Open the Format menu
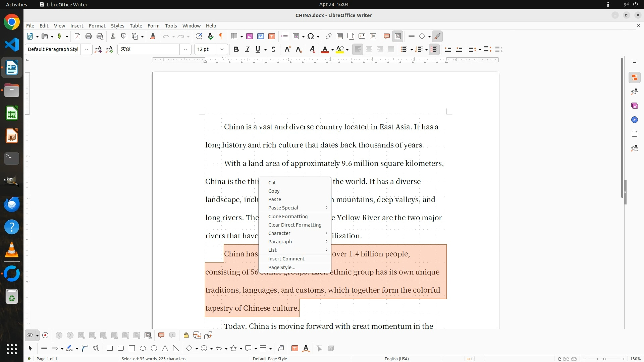Viewport: 644px width, 362px height. click(x=97, y=25)
